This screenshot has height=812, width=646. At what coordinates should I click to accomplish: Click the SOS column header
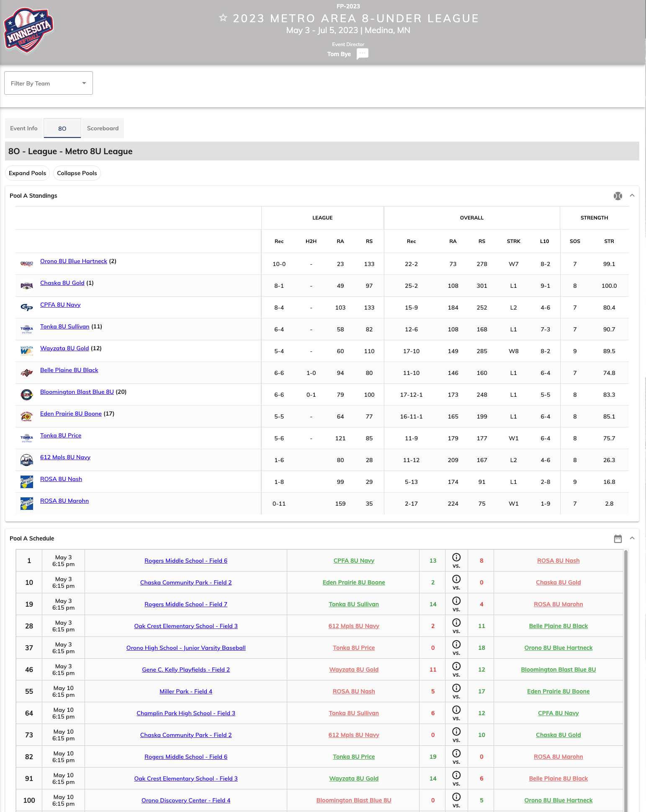[x=575, y=241]
